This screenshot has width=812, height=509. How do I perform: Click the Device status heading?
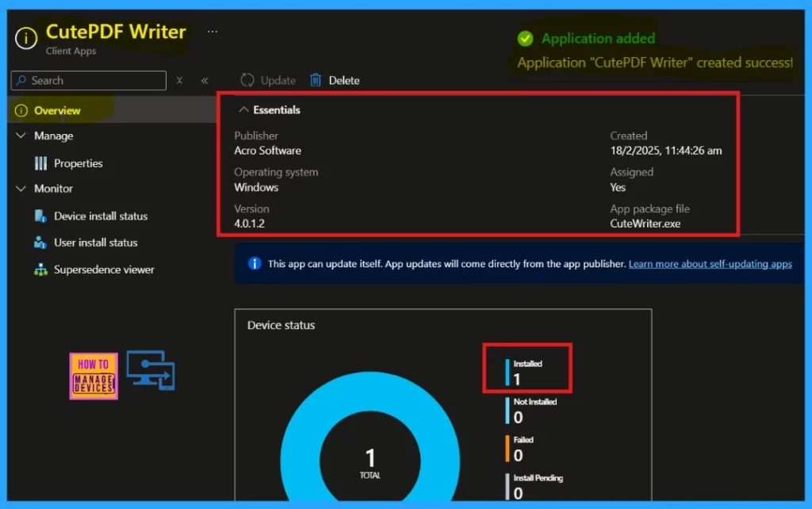pos(281,325)
